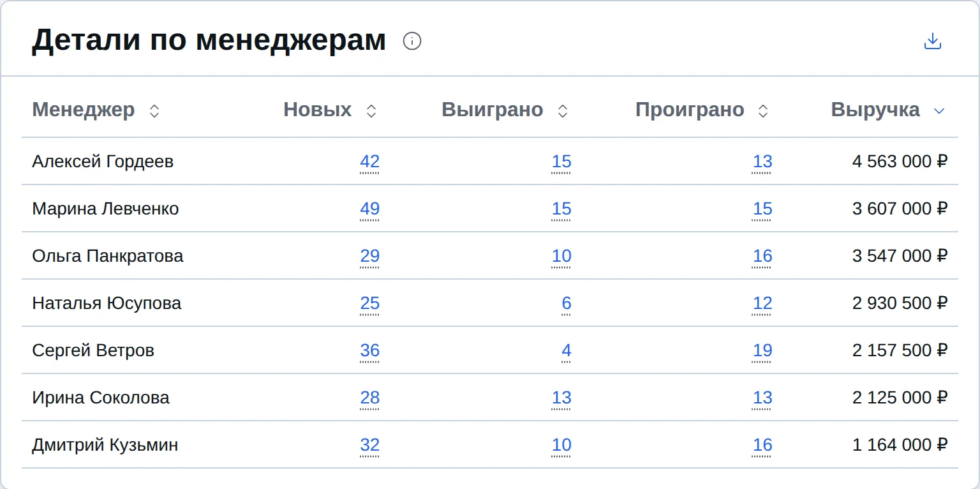Image resolution: width=980 pixels, height=489 pixels.
Task: Open Ольга Панкратова's 10 won deals
Action: [x=561, y=256]
